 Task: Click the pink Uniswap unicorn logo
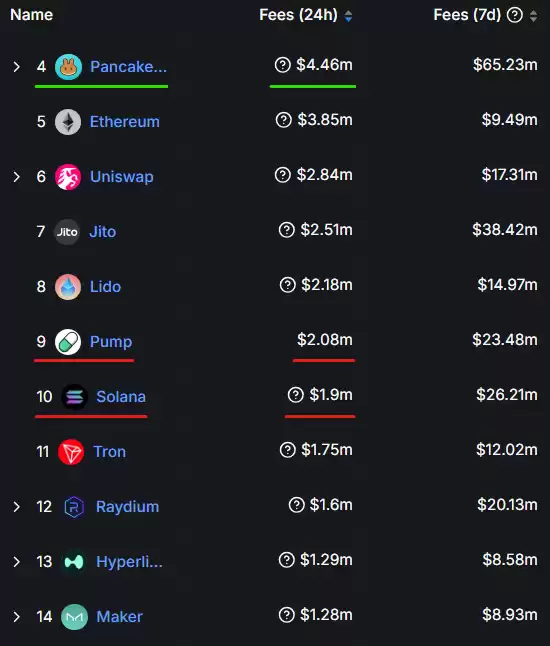tap(68, 177)
